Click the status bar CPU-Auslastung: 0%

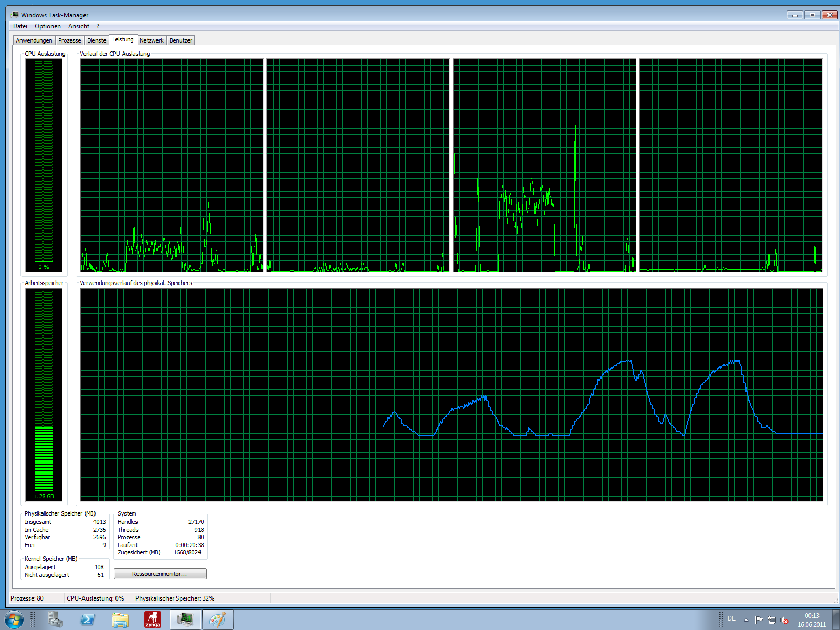click(96, 598)
